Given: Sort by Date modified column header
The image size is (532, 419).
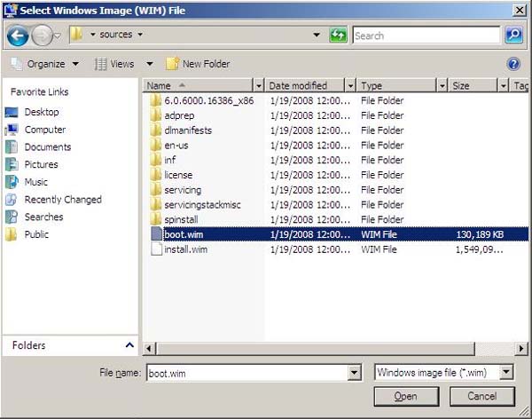Looking at the screenshot, I should click(305, 85).
